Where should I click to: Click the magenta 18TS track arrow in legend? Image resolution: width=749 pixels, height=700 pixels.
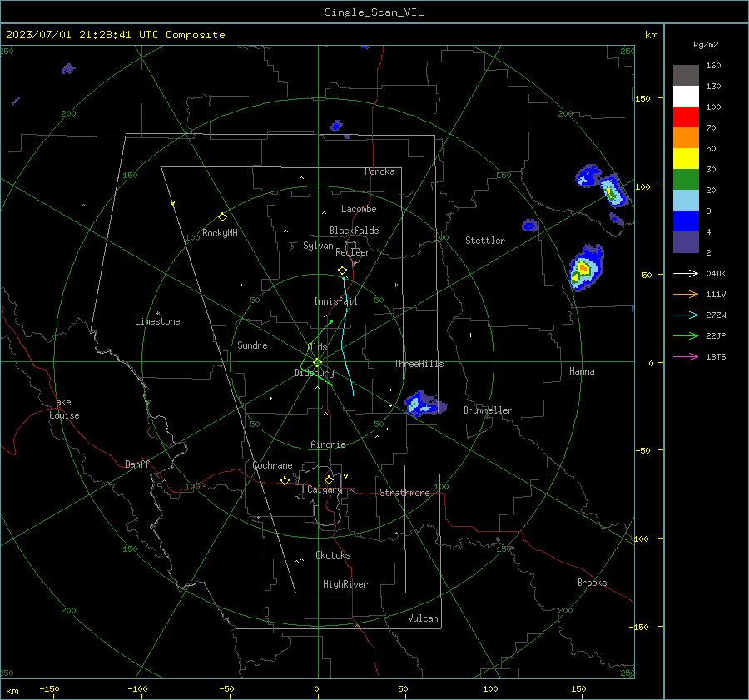pos(686,356)
